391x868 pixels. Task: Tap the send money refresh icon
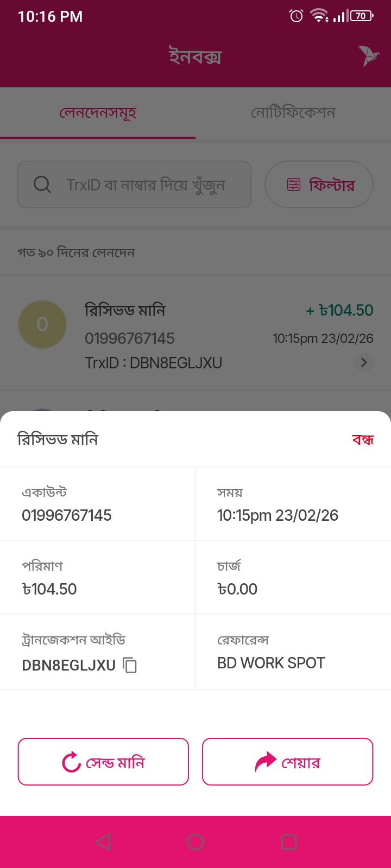71,762
